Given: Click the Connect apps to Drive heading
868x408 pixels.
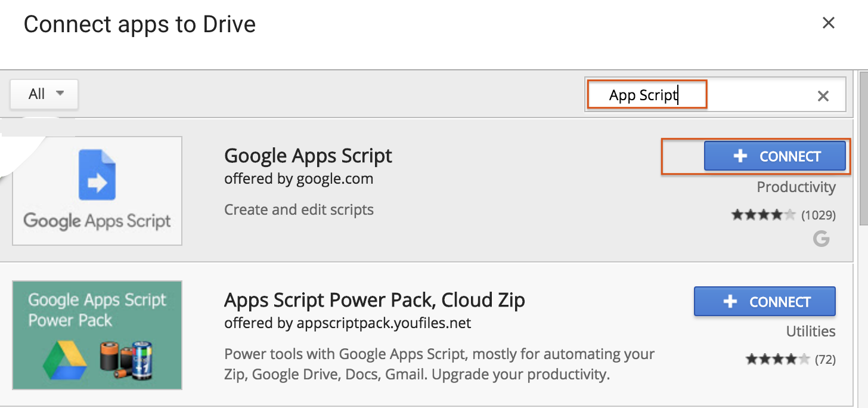Looking at the screenshot, I should (139, 24).
